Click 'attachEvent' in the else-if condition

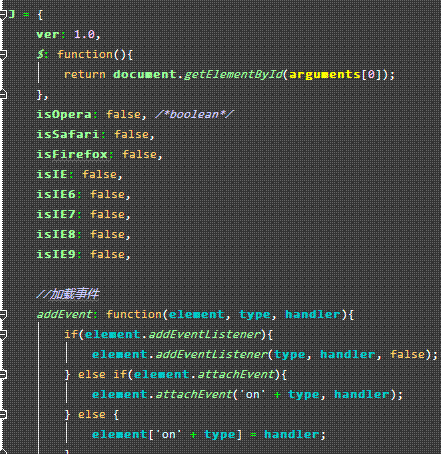coord(236,374)
